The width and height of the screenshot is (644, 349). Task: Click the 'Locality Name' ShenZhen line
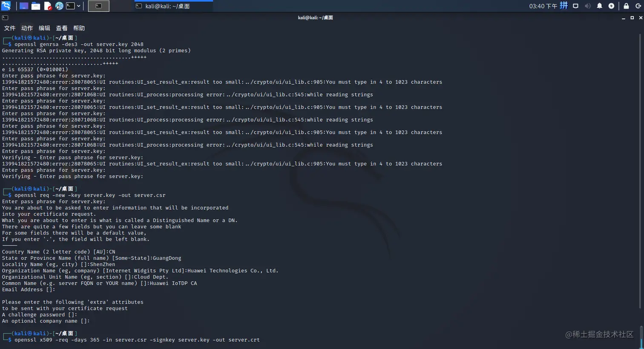click(x=58, y=264)
